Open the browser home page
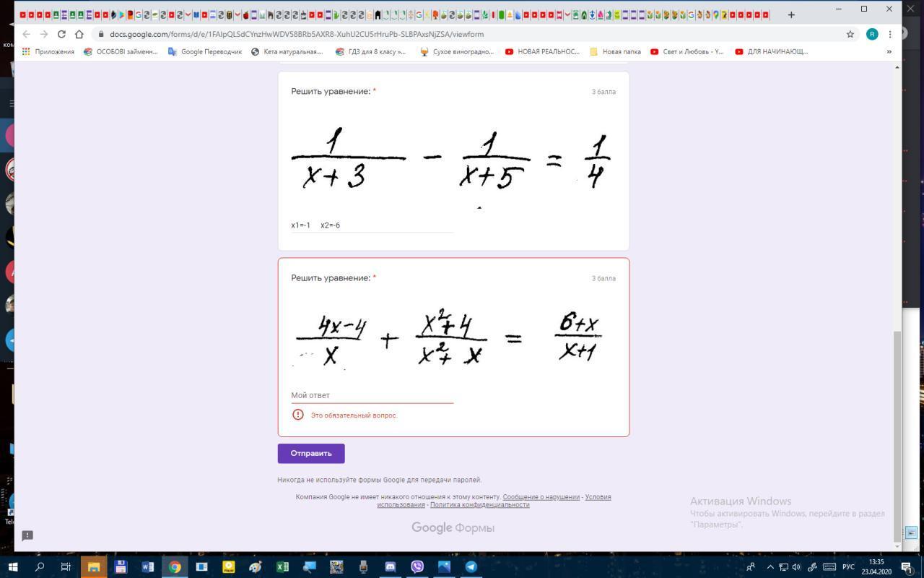The width and height of the screenshot is (924, 578). 79,34
